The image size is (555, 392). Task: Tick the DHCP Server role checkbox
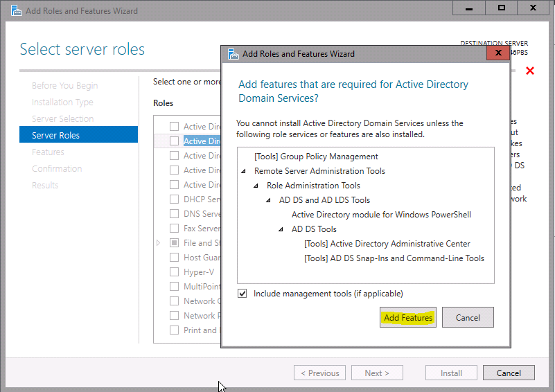(x=174, y=199)
